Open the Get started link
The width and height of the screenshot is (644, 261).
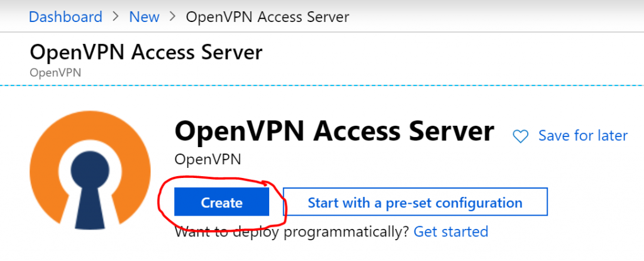point(450,232)
